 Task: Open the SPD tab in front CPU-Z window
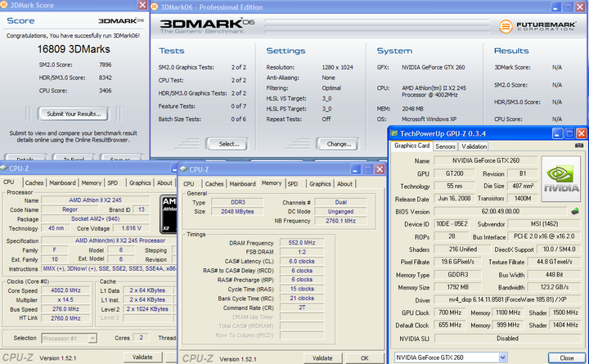click(x=293, y=184)
